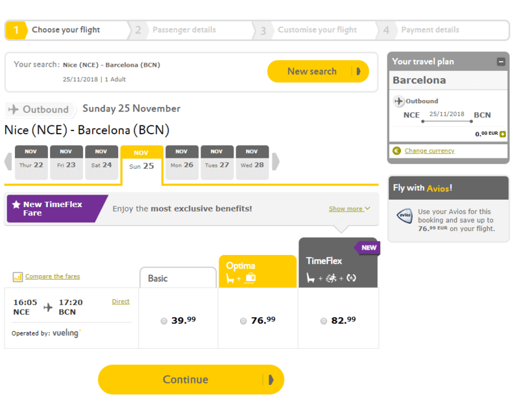532x403 pixels.
Task: Open the Change currency selector
Action: 429,151
